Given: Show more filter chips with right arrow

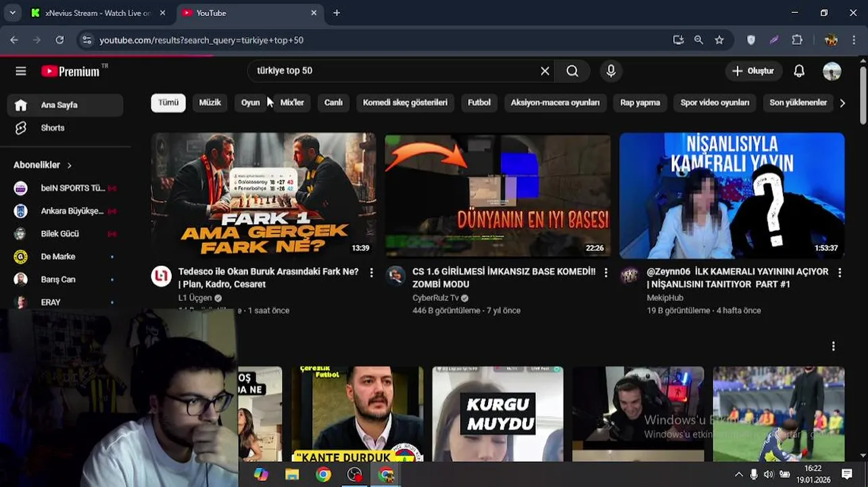Looking at the screenshot, I should (842, 103).
